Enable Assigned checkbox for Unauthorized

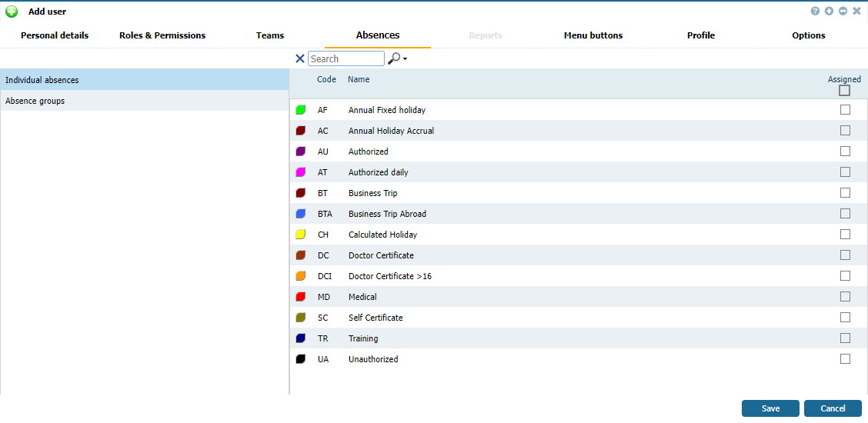[x=845, y=359]
